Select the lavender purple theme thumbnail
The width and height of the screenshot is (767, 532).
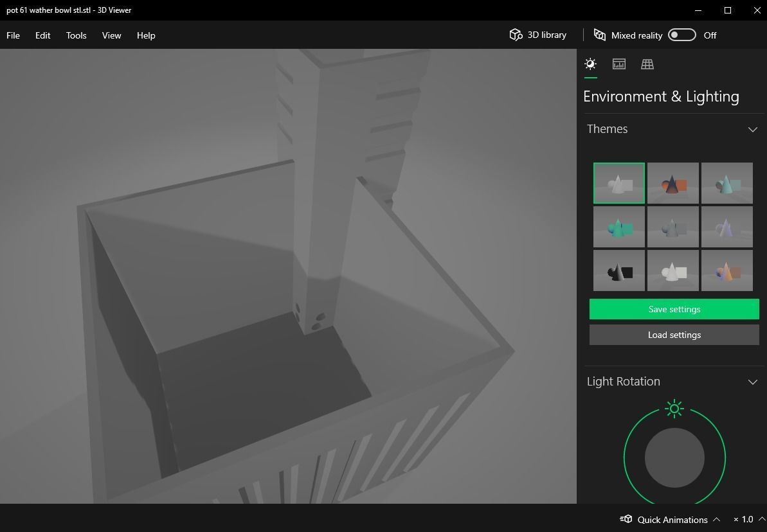[x=727, y=226]
